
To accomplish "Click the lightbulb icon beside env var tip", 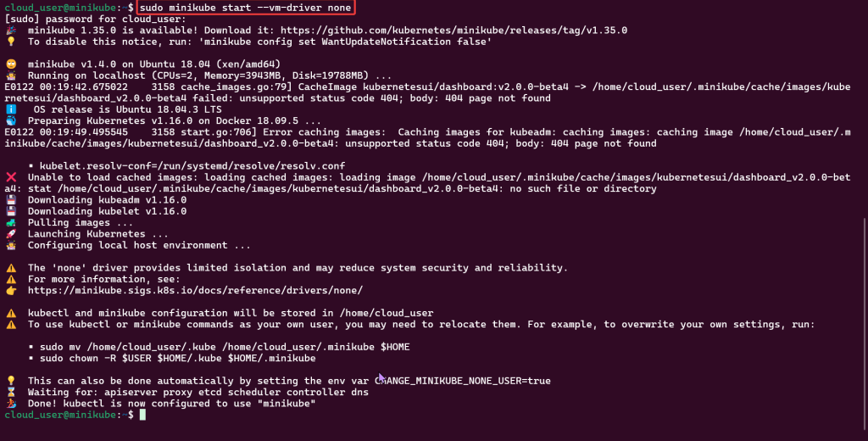I will (x=11, y=381).
